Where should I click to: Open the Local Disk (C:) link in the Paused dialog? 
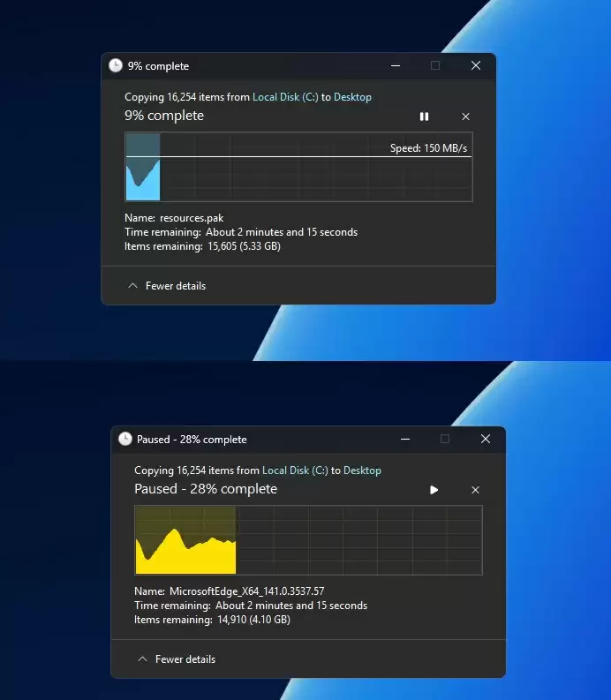(x=295, y=470)
